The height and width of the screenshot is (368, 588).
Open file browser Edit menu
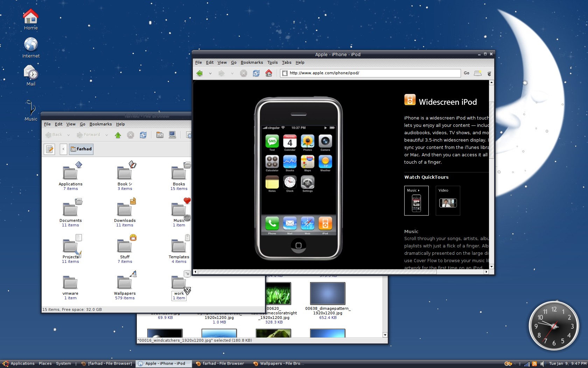coord(58,124)
